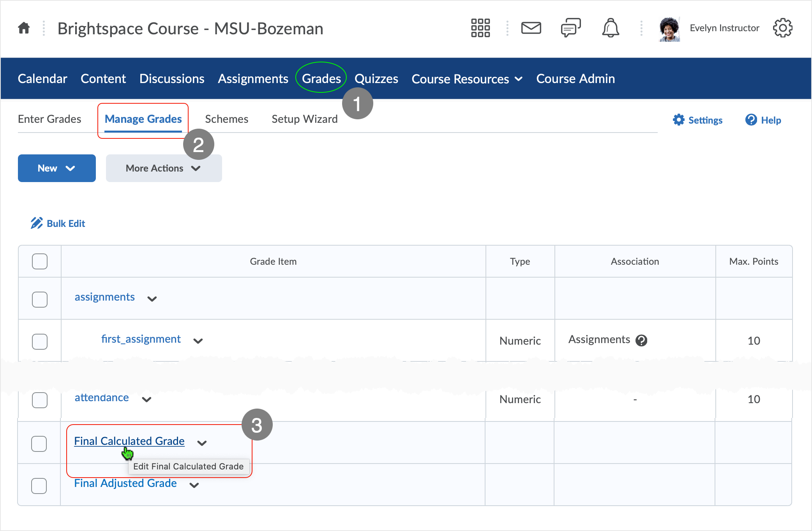Toggle the select-all grade items checkbox
Viewport: 812px width, 531px height.
coord(40,261)
